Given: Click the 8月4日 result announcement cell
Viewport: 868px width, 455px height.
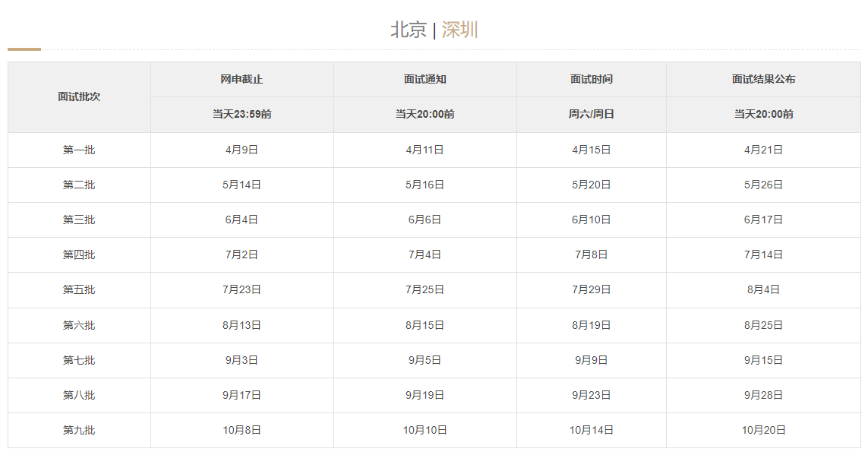Looking at the screenshot, I should tap(763, 289).
